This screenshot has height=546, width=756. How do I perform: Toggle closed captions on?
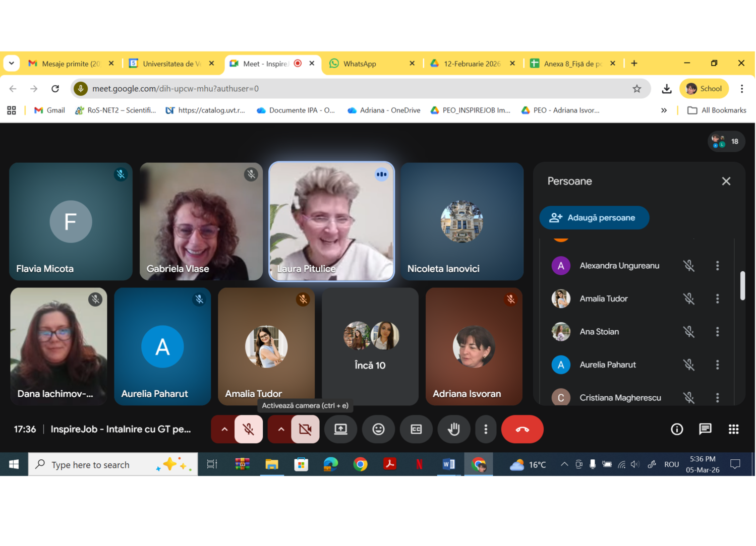tap(416, 429)
